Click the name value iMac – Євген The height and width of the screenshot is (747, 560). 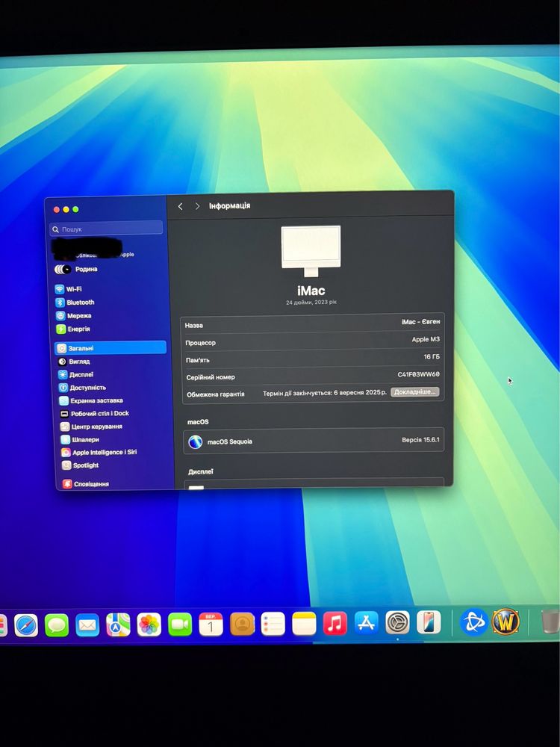(x=420, y=322)
